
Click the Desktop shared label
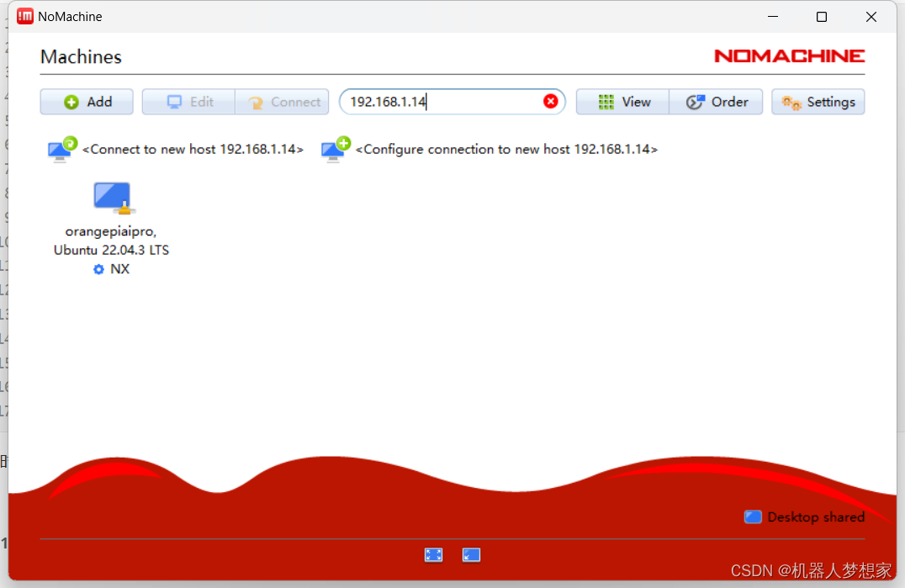point(816,517)
